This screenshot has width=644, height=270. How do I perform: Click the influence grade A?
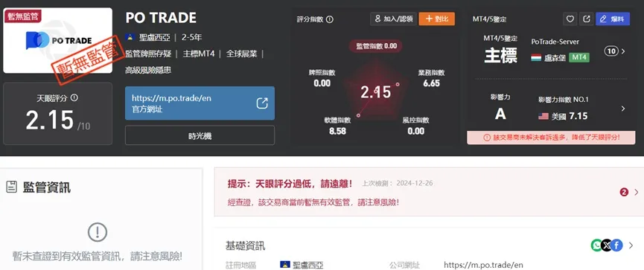(x=500, y=114)
